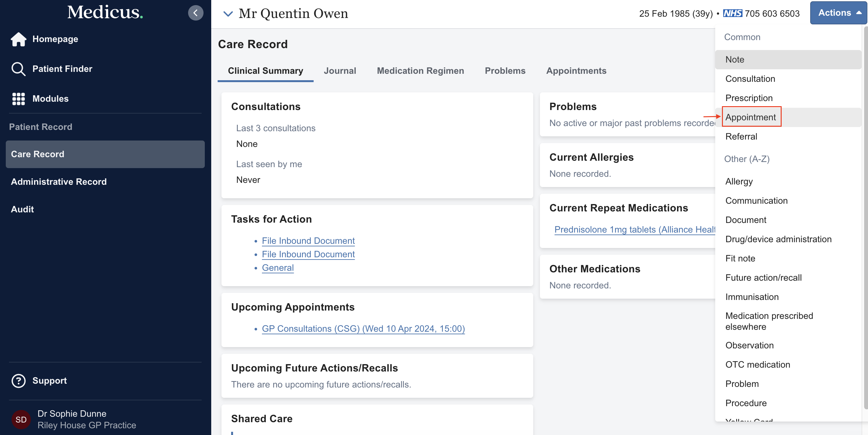Click the SD user avatar

[x=21, y=419]
